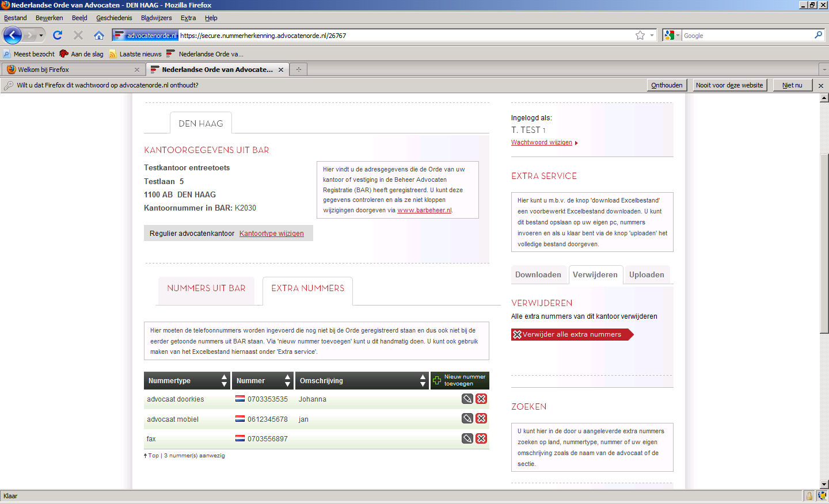Close the Nederlandse Orde van Advocaten tab

click(x=281, y=70)
